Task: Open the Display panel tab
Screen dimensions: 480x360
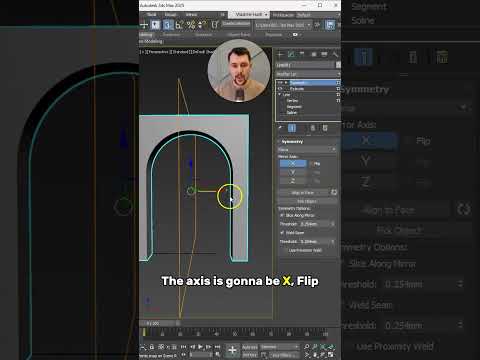Action: [x=324, y=54]
